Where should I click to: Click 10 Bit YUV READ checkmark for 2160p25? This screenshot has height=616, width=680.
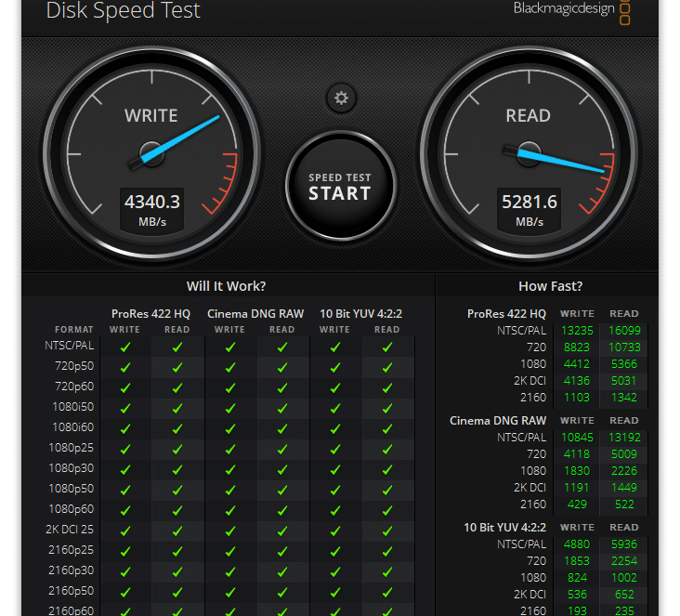[387, 551]
